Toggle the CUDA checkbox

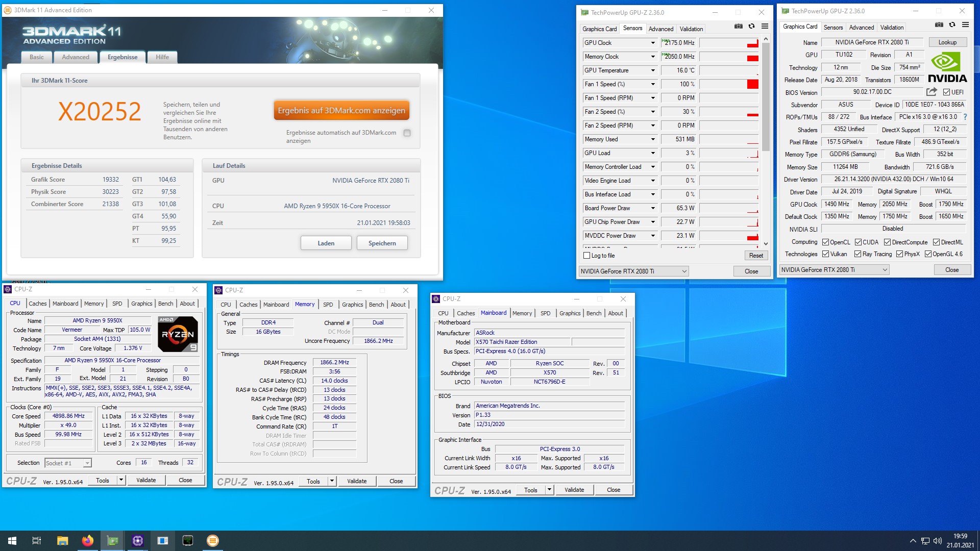tap(858, 242)
